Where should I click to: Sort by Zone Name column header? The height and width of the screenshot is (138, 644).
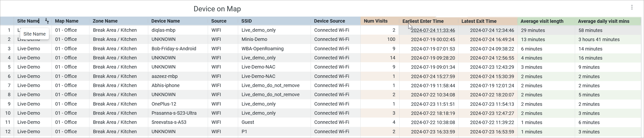coord(105,21)
